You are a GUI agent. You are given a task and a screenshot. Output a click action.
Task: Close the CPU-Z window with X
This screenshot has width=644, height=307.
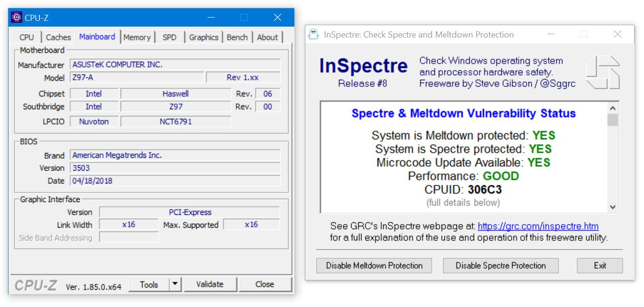[278, 18]
